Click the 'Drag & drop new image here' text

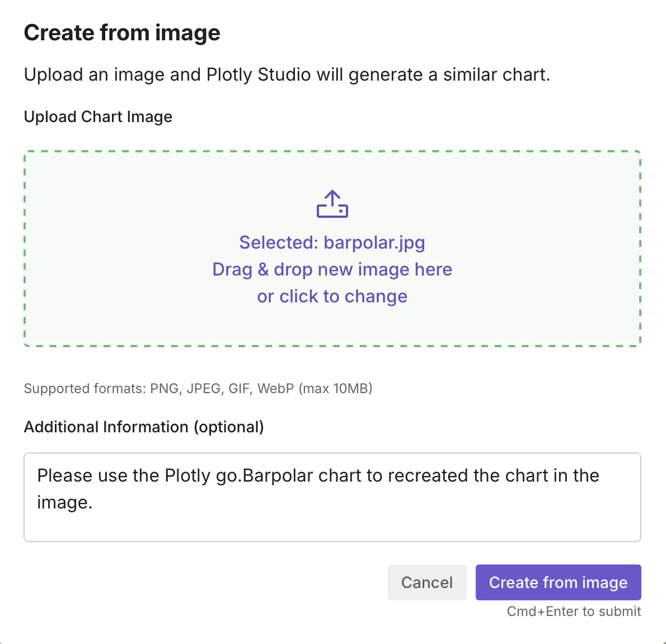[332, 269]
